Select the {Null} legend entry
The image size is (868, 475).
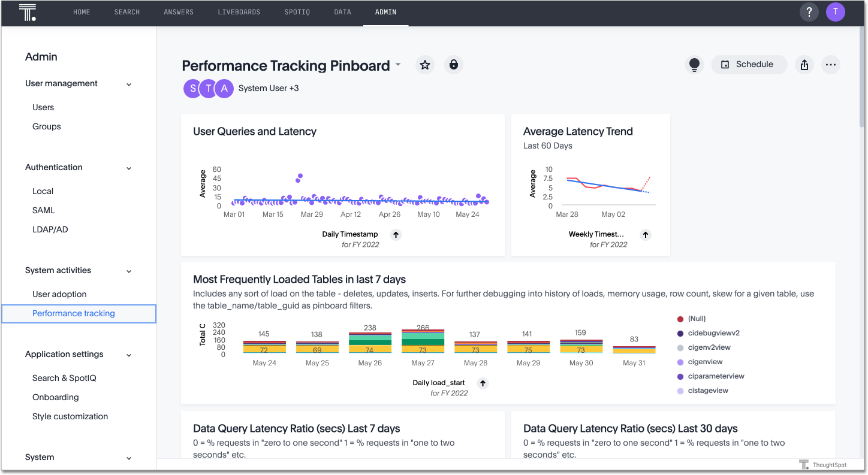pos(697,319)
